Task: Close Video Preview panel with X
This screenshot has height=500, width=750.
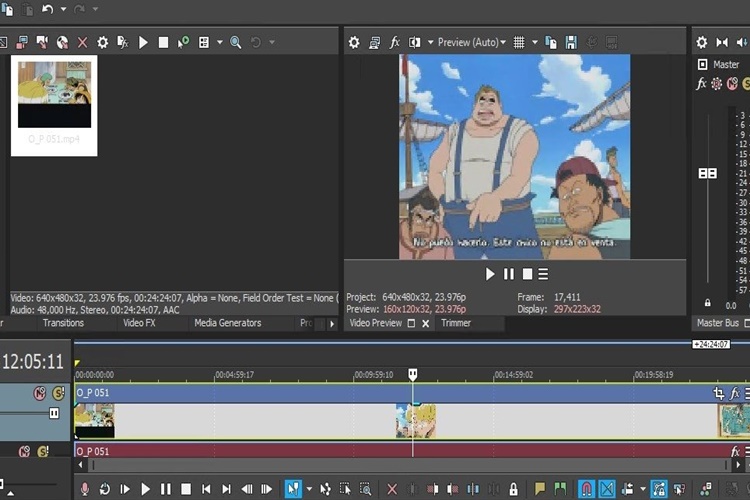Action: click(426, 323)
